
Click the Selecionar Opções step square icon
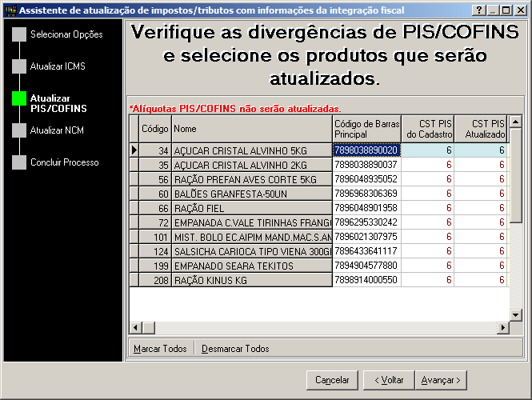(x=19, y=34)
